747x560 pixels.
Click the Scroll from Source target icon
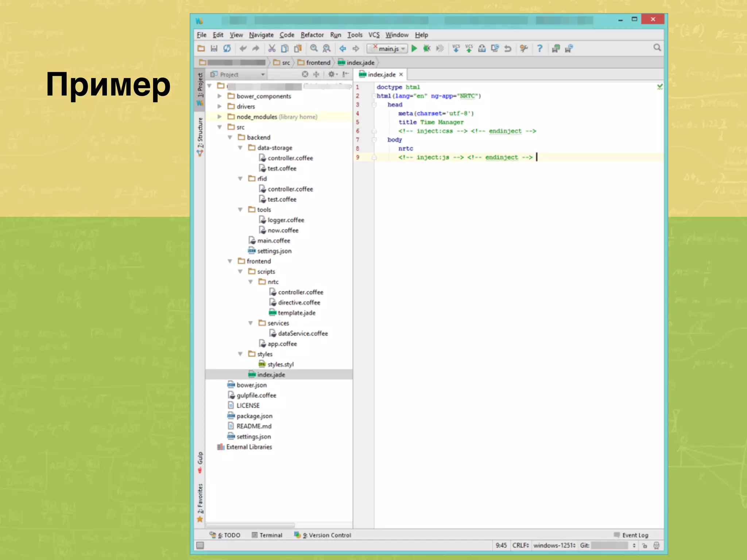tap(305, 74)
